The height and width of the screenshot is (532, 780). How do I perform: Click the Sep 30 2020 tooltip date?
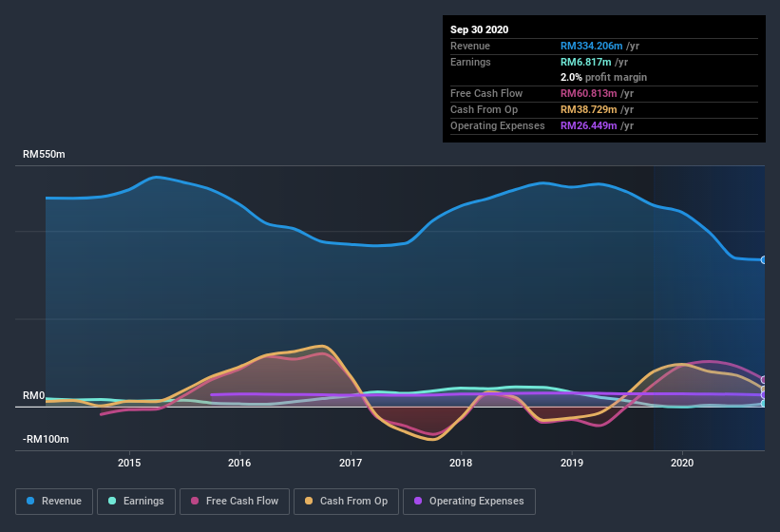coord(479,29)
